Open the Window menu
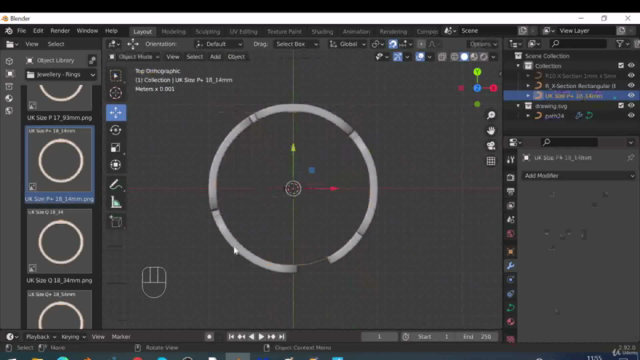Screen dimensions: 640x360 click(x=87, y=31)
